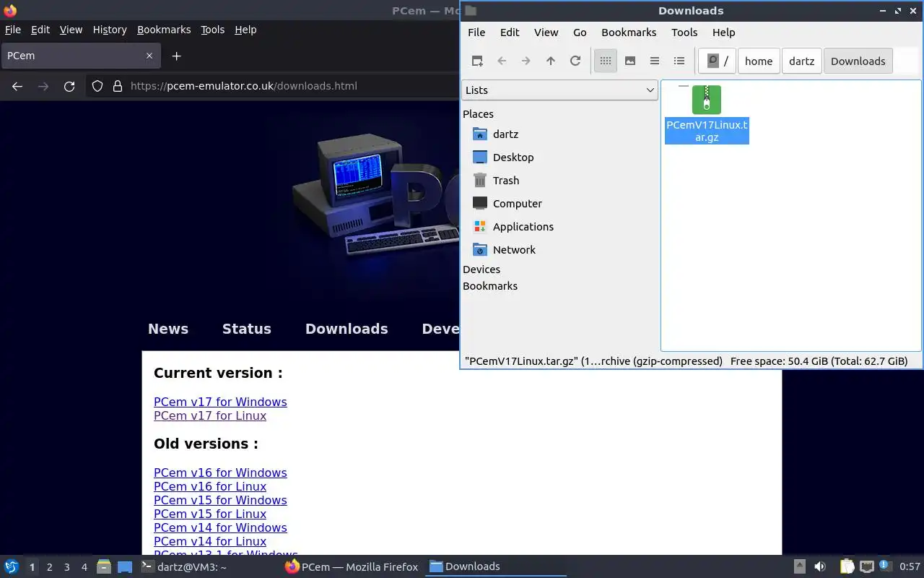The width and height of the screenshot is (924, 578).
Task: Open the Go menu
Action: (x=580, y=33)
